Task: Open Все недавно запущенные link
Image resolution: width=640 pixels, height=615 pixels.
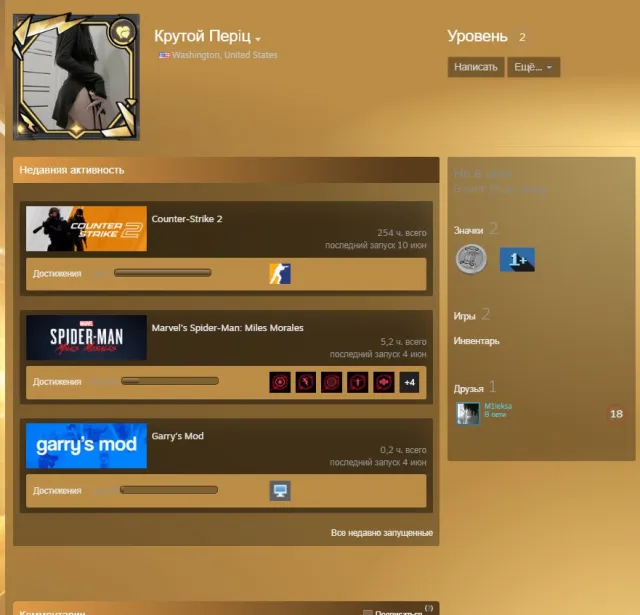Action: pos(382,533)
